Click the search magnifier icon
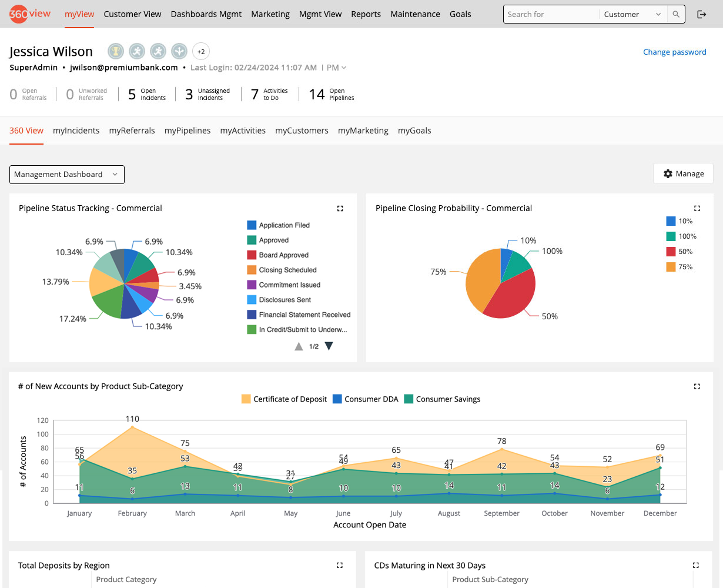Screen dimensions: 723x588 pos(675,14)
